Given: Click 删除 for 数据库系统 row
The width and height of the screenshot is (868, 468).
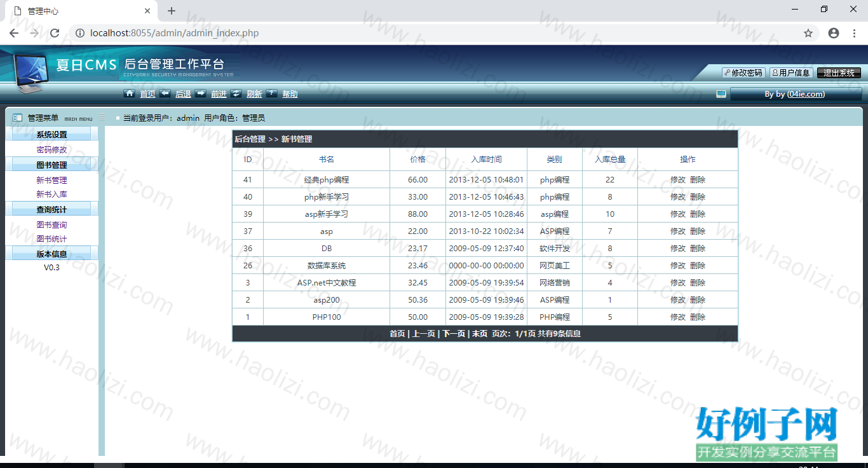Looking at the screenshot, I should [x=698, y=266].
